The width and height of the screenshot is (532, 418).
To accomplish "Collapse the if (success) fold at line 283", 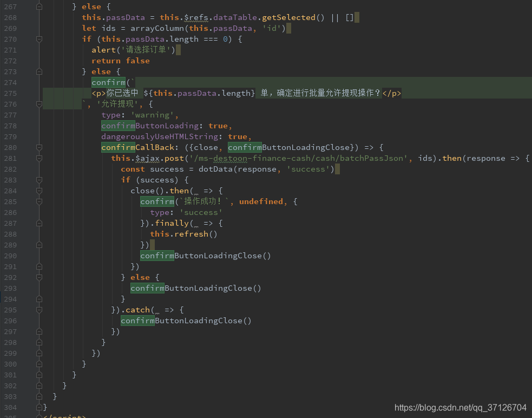I will tap(40, 180).
